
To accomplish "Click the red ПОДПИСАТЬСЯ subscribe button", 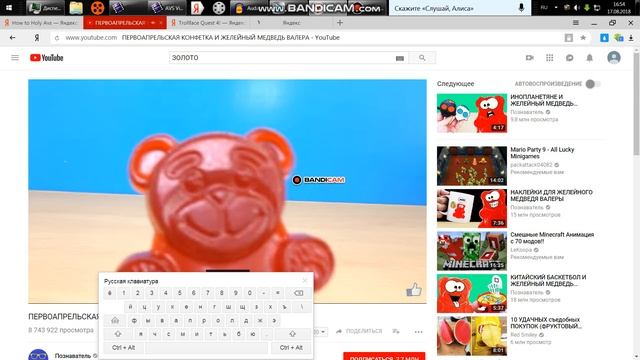I will [x=384, y=356].
